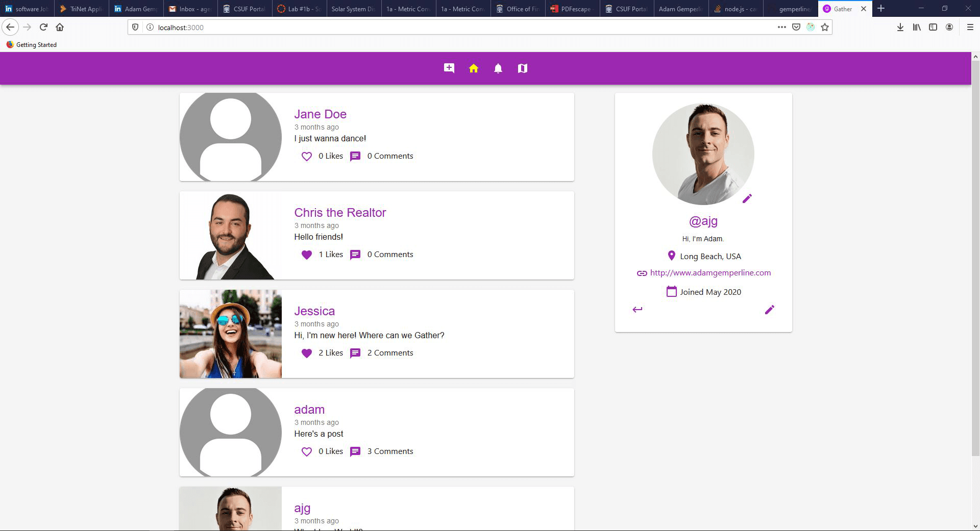Edit profile details pencil icon
980x531 pixels.
click(x=769, y=310)
